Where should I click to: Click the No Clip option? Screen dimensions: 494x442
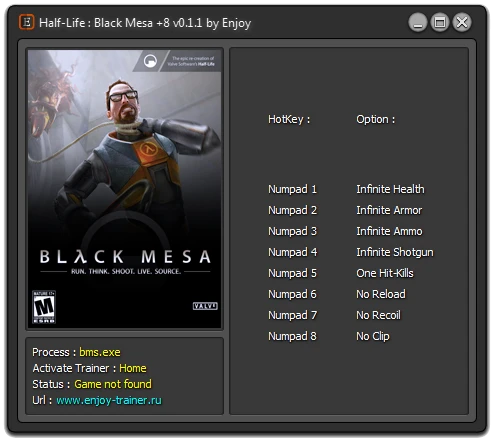[373, 336]
